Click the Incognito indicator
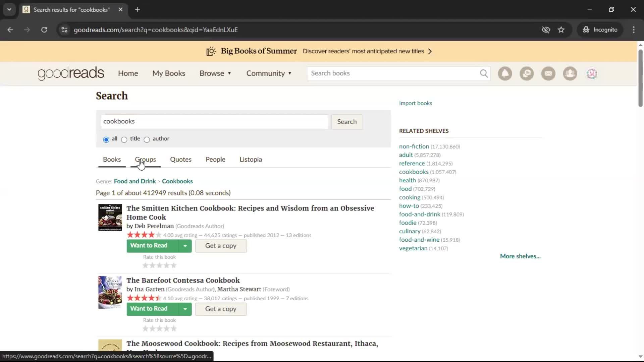The height and width of the screenshot is (362, 644). pyautogui.click(x=600, y=30)
